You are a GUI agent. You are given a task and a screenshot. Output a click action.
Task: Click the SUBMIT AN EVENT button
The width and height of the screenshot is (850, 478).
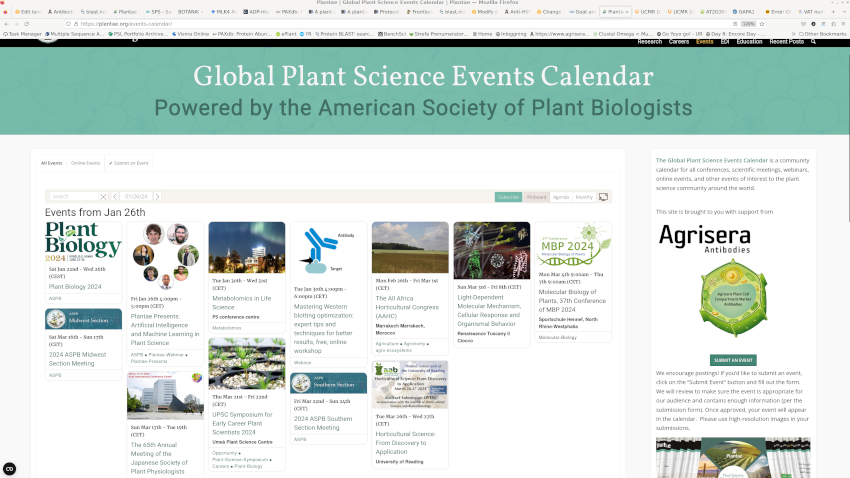(733, 360)
